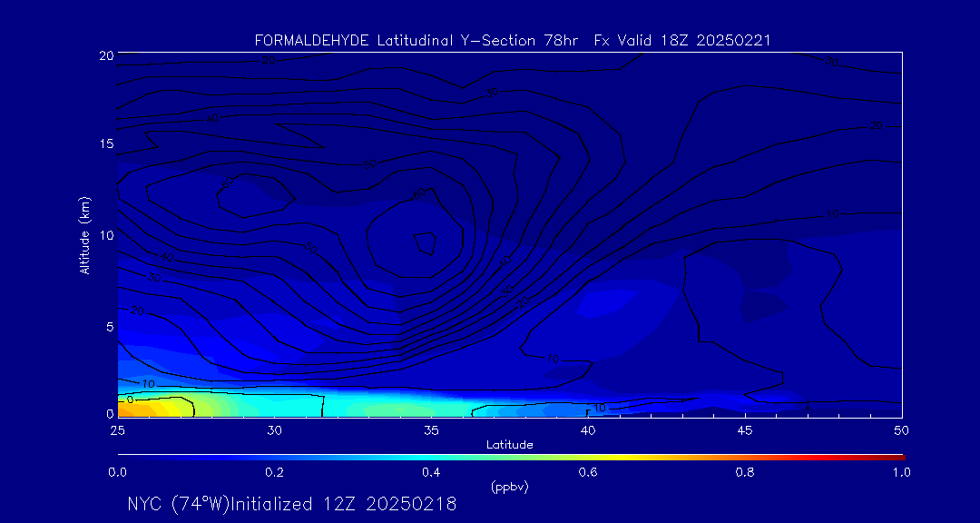Click the '60' contour label near latitude 28
Viewport: 980px width, 523px height.
227,184
